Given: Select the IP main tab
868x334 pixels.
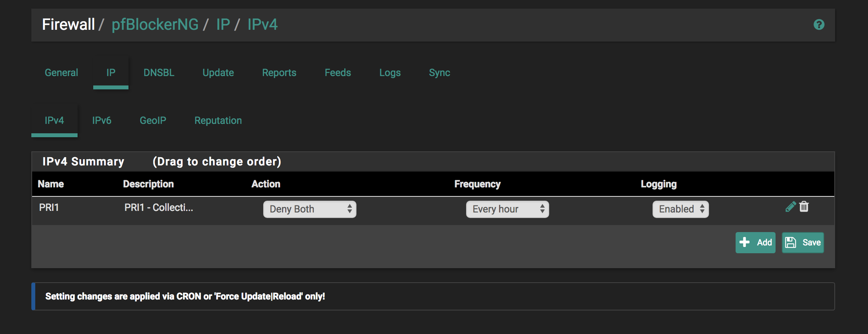Looking at the screenshot, I should pyautogui.click(x=111, y=73).
